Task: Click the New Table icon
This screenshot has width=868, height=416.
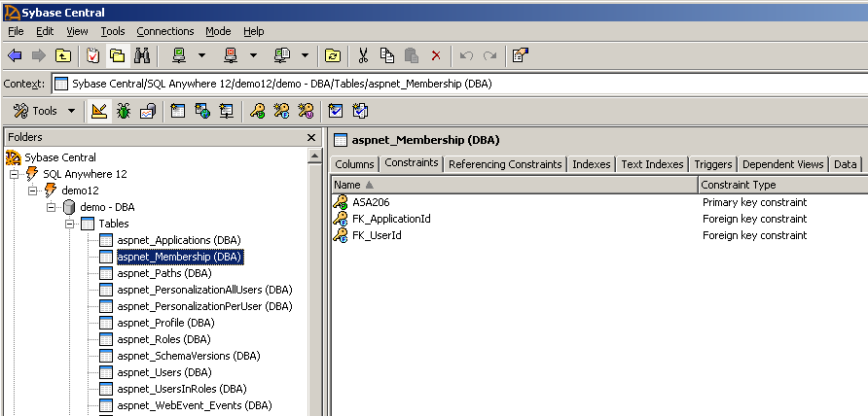Action: (x=178, y=111)
